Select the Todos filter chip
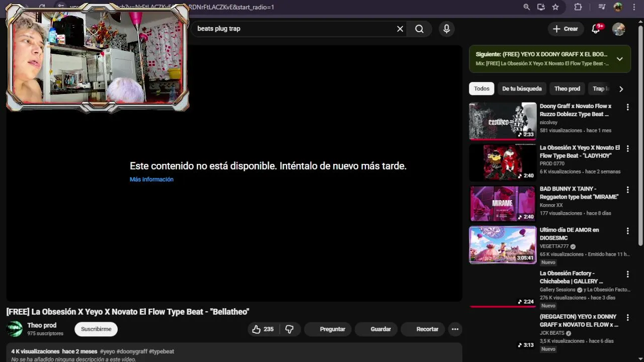 tap(481, 88)
